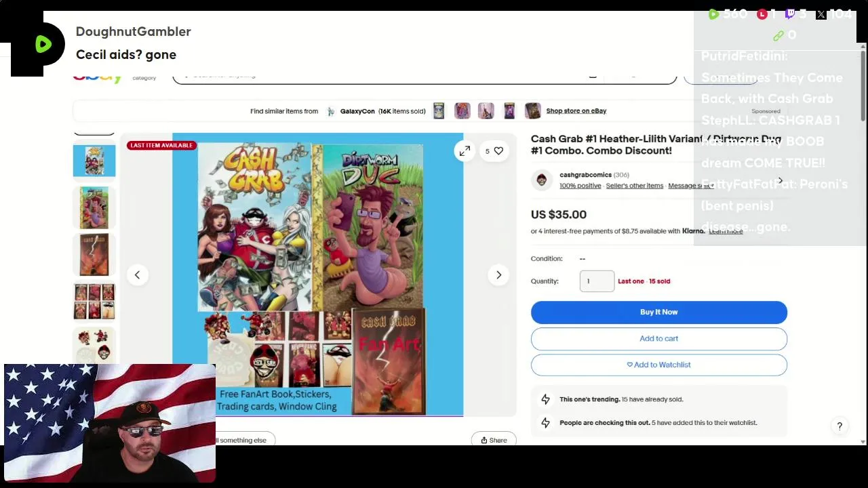Click the webcam overlay video
This screenshot has height=488, width=868.
pos(110,423)
